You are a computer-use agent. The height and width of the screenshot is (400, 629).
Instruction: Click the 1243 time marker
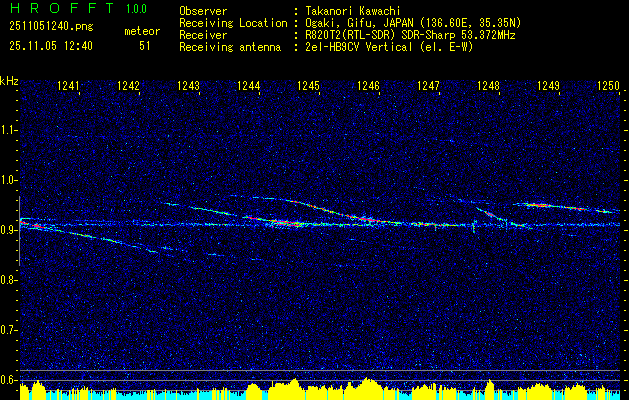(x=189, y=86)
